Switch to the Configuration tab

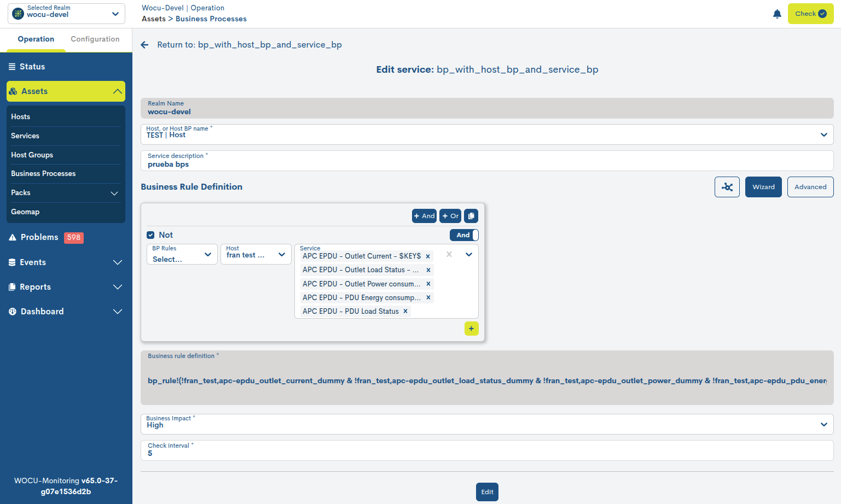(x=95, y=39)
